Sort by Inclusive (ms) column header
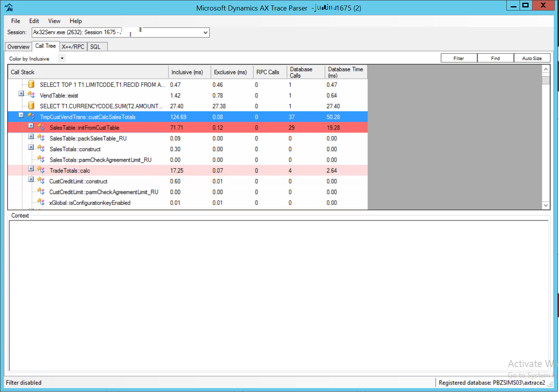559x392 pixels. pyautogui.click(x=190, y=72)
